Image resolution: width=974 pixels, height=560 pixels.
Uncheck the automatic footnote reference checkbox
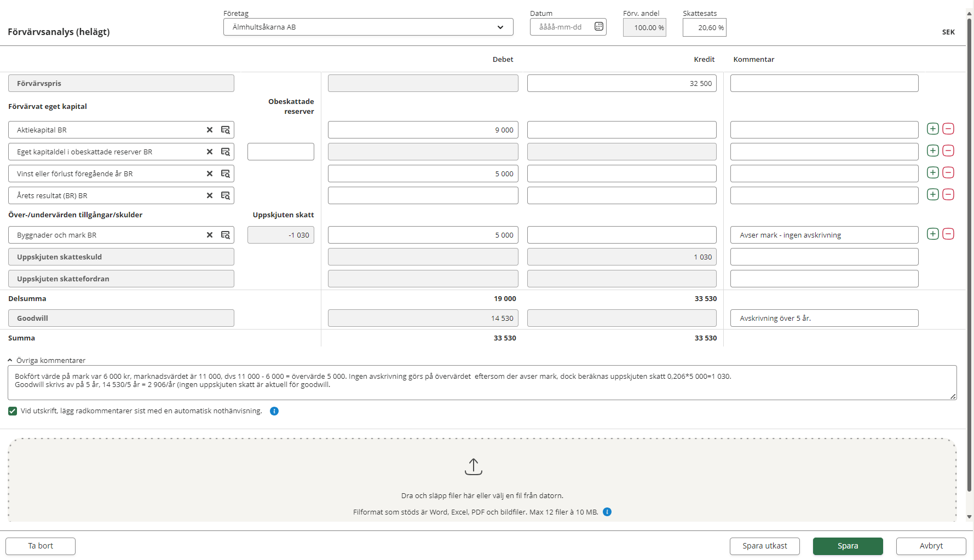coord(13,411)
